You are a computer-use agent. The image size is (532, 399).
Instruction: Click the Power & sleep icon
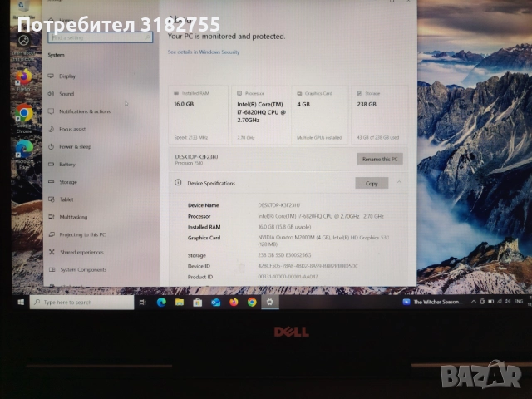click(x=51, y=146)
